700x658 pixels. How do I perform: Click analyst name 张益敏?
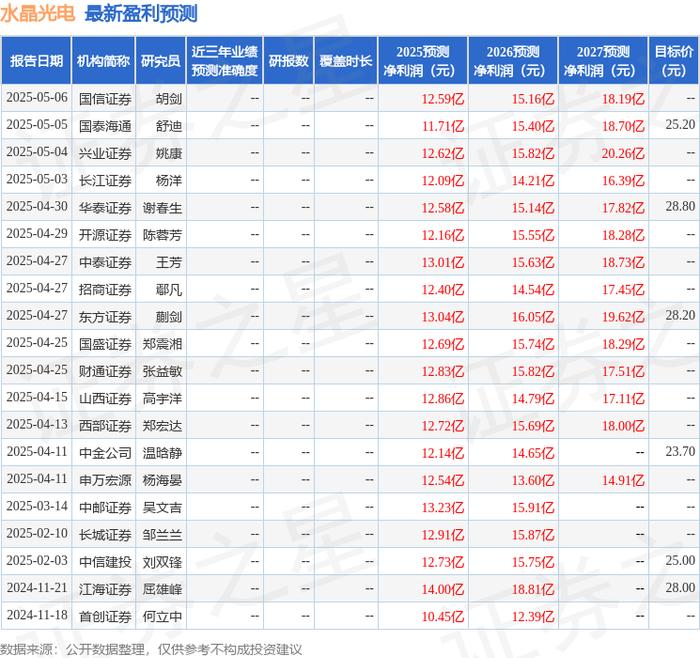(162, 371)
